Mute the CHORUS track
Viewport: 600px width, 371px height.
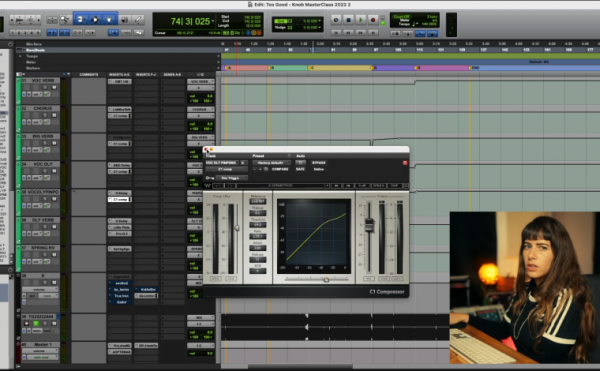point(54,115)
